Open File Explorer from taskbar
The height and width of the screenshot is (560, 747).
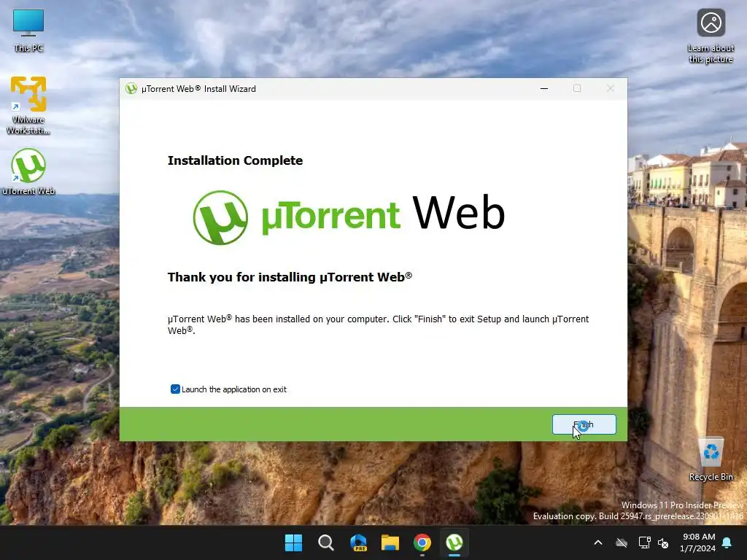390,542
